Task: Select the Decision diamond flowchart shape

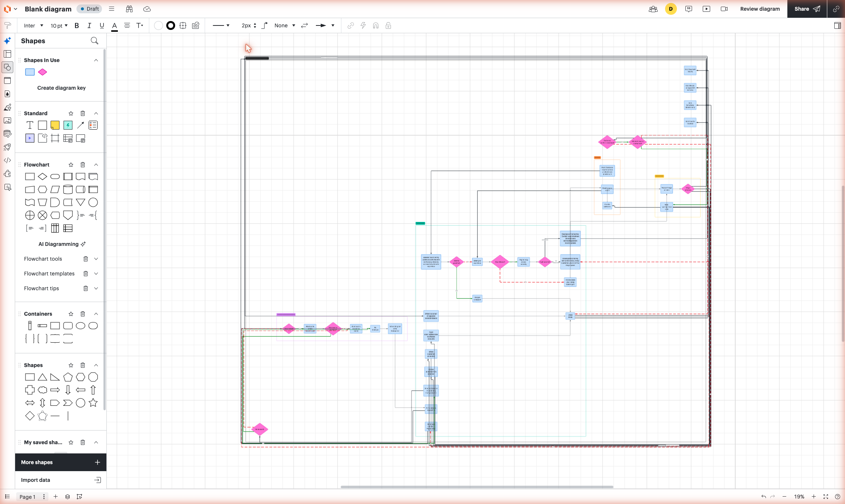Action: pos(42,176)
